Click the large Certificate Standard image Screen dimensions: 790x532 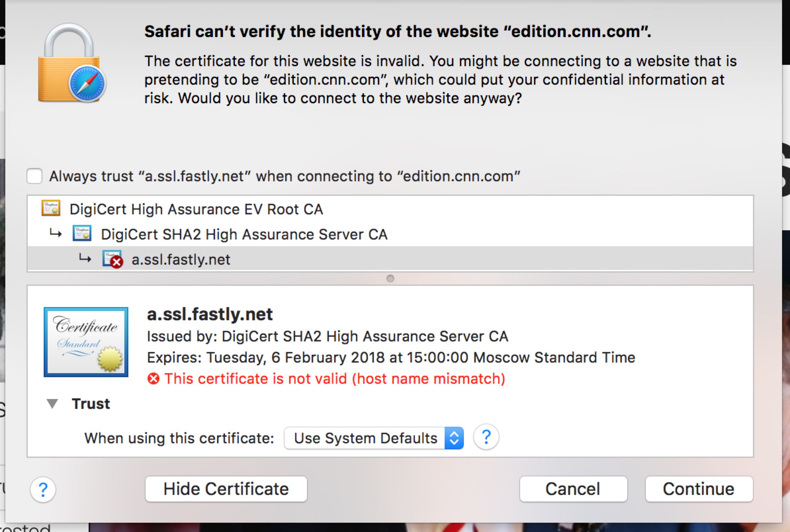tap(86, 342)
